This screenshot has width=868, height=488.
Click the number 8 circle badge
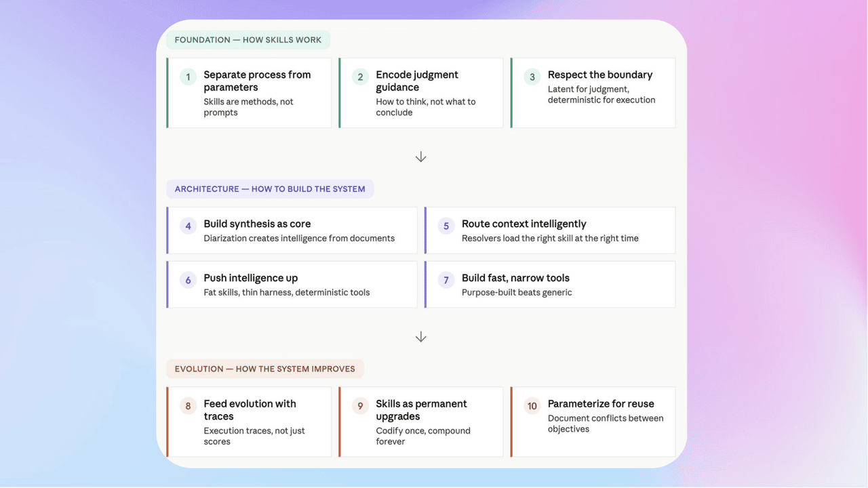pyautogui.click(x=189, y=406)
